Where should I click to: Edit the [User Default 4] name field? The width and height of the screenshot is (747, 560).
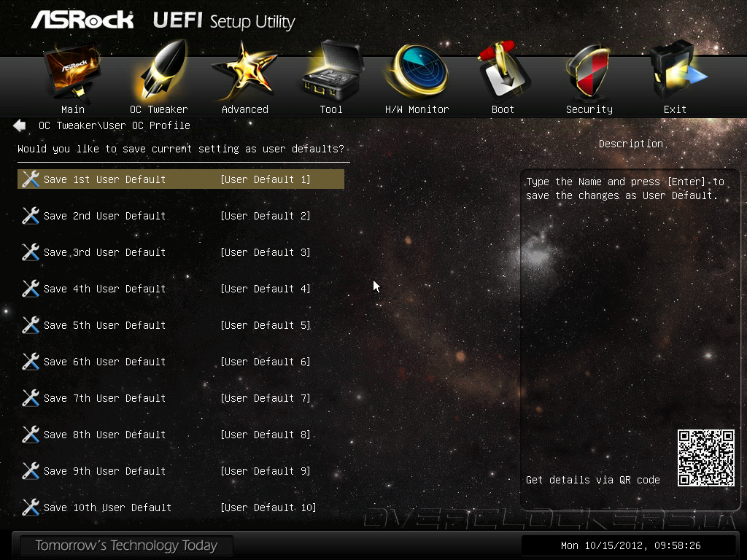point(266,289)
